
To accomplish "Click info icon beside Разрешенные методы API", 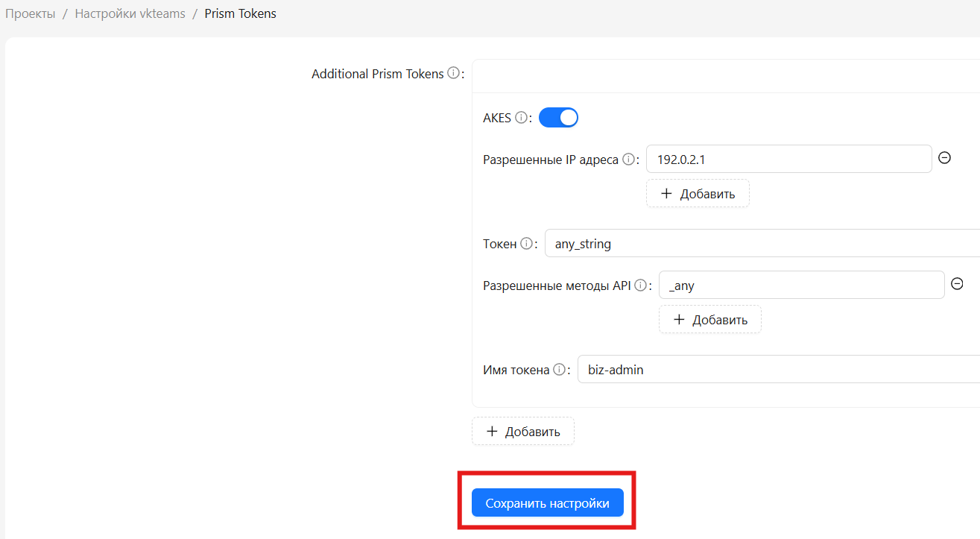I will 640,286.
